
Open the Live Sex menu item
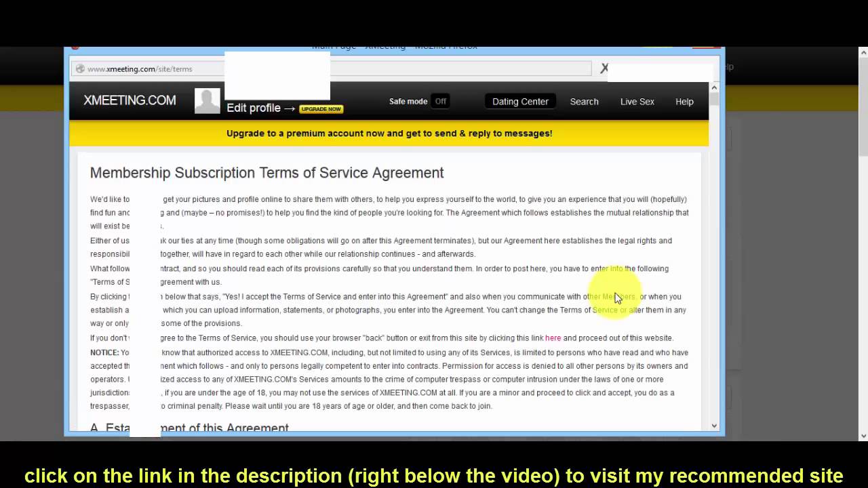point(637,101)
